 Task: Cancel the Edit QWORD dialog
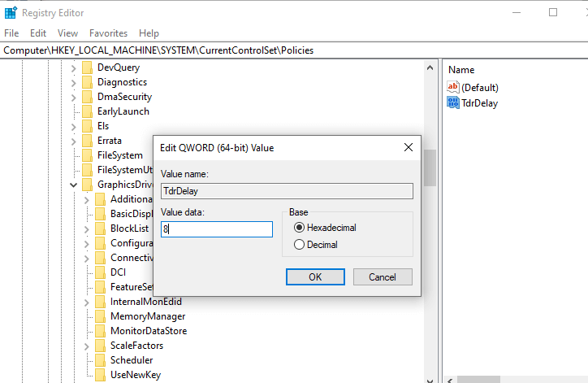coord(383,277)
